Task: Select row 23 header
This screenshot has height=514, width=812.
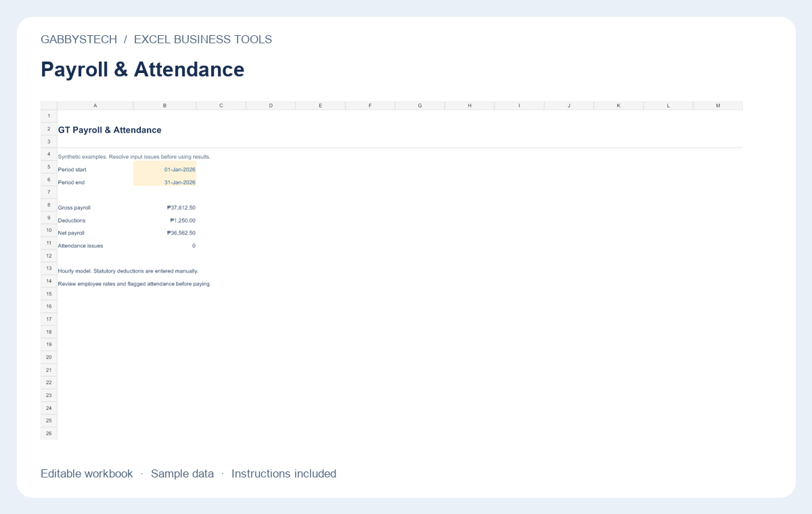Action: pos(49,395)
